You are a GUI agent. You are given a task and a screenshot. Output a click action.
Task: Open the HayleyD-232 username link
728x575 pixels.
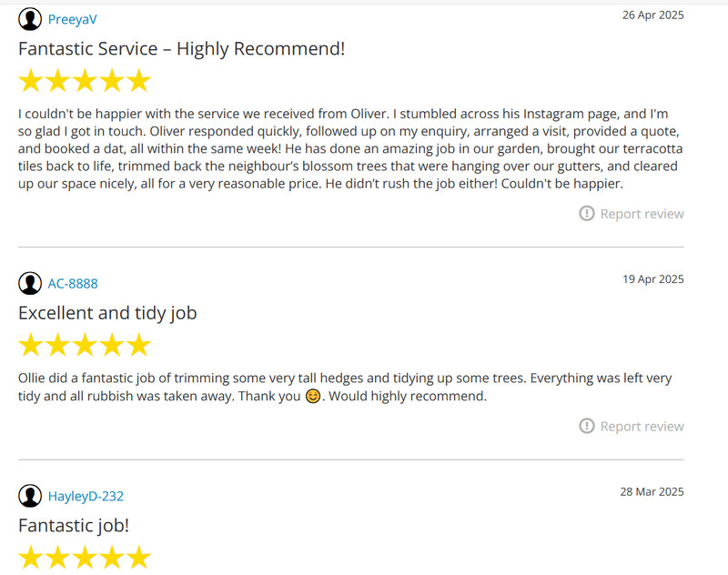[86, 496]
